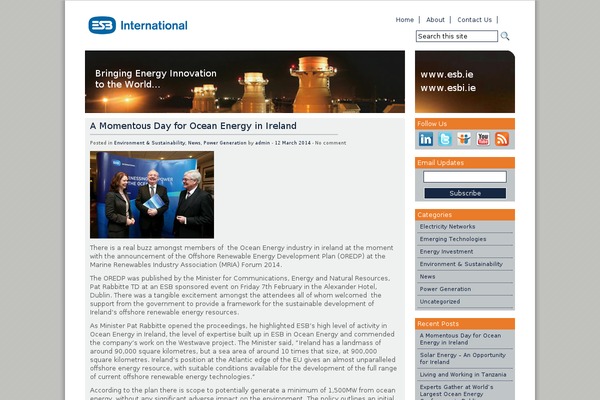This screenshot has width=600, height=400.
Task: Open recent post Solar Energy – An Opportunity
Action: click(462, 358)
